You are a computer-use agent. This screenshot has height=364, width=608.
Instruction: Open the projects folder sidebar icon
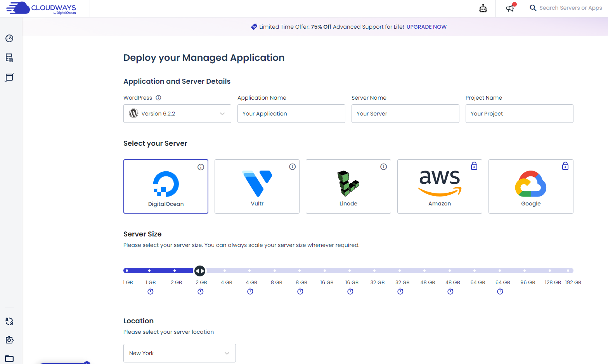tap(9, 359)
